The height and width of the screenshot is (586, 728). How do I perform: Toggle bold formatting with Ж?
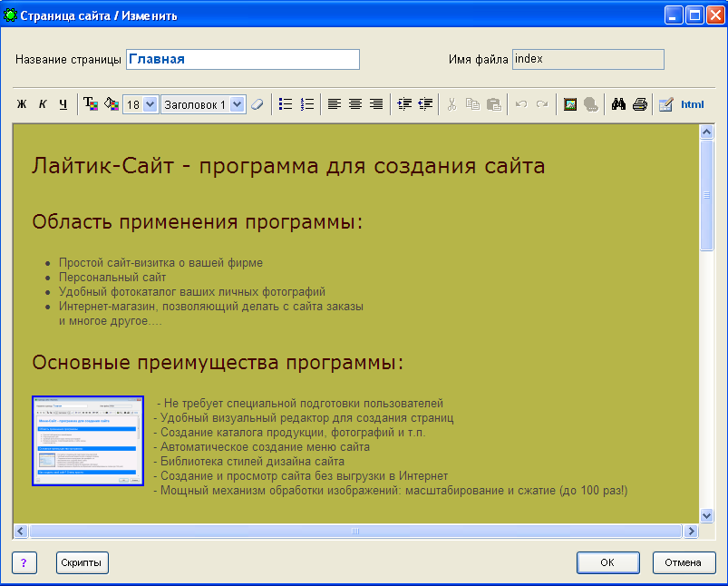pos(20,103)
